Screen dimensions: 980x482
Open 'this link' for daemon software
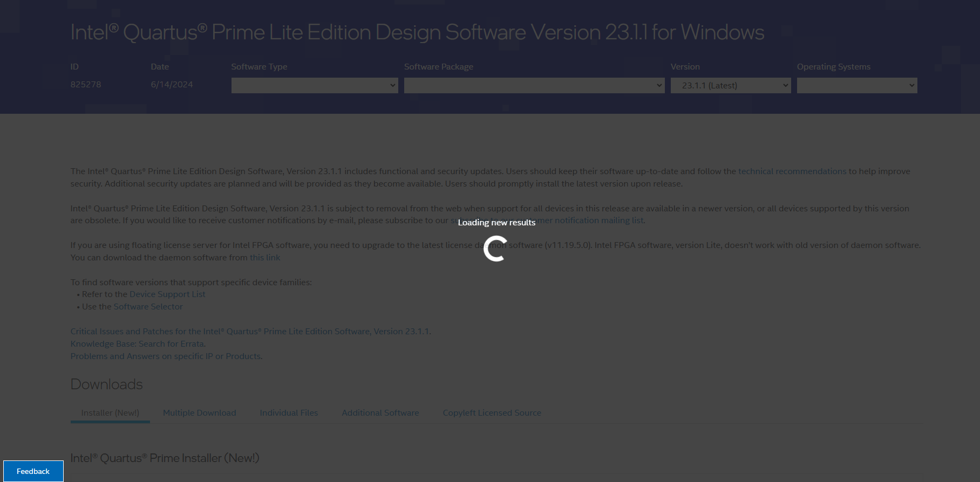tap(265, 257)
